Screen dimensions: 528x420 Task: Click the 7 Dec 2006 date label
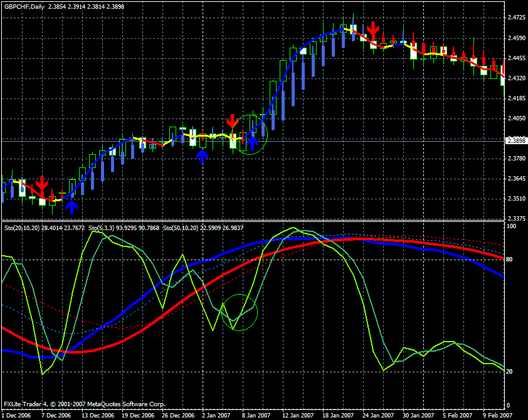click(56, 415)
